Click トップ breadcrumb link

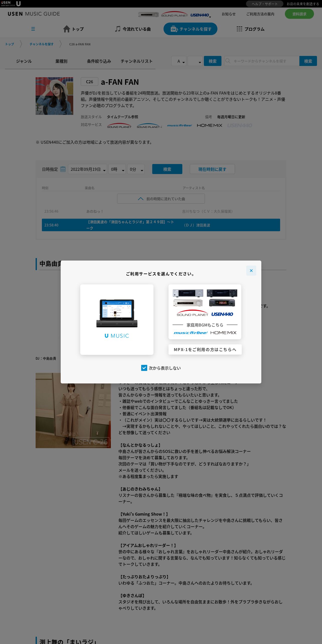(10, 44)
